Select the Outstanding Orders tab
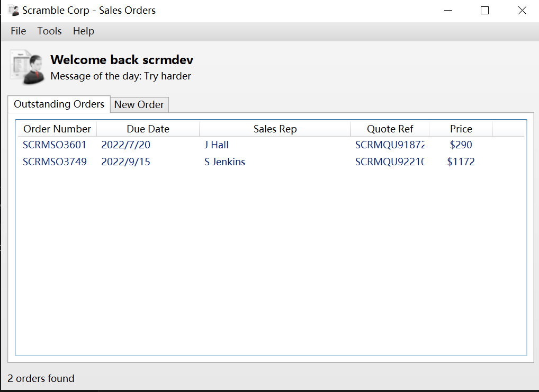This screenshot has width=539, height=392. [59, 104]
